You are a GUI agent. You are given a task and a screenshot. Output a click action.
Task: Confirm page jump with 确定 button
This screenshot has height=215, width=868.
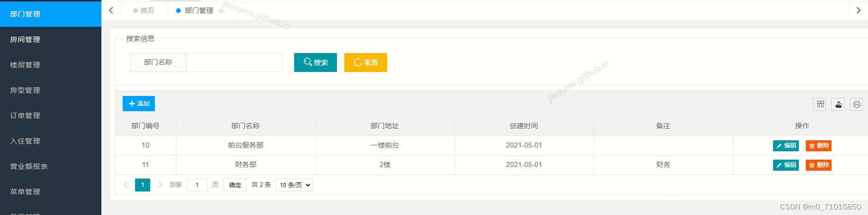click(x=235, y=185)
